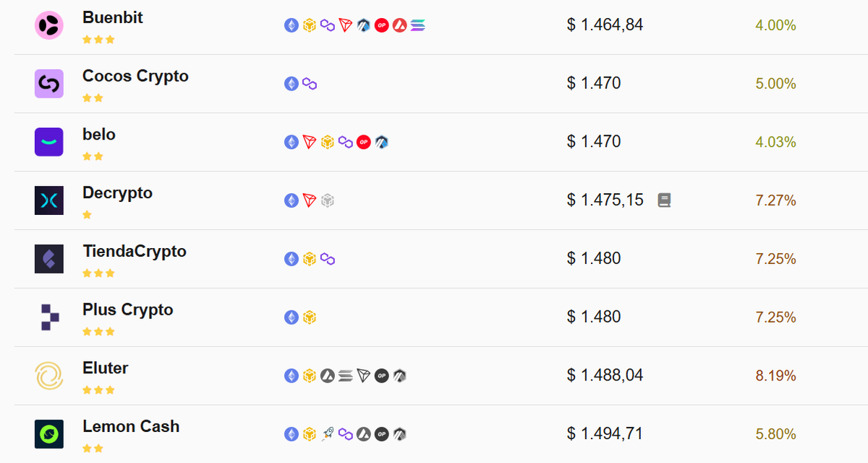Viewport: 868px width, 463px height.
Task: Click the Stellar rocket icon for Lemon Cash
Action: pyautogui.click(x=328, y=434)
